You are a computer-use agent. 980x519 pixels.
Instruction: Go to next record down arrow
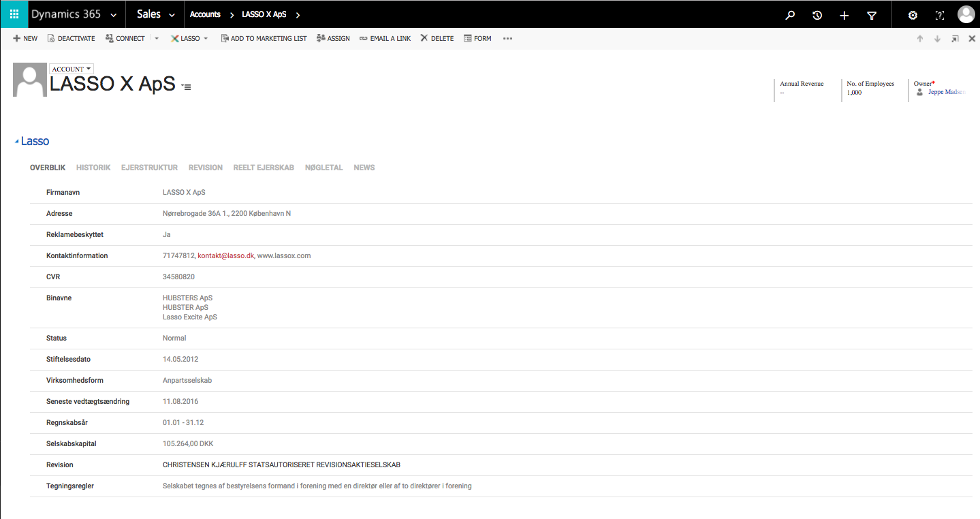click(937, 39)
